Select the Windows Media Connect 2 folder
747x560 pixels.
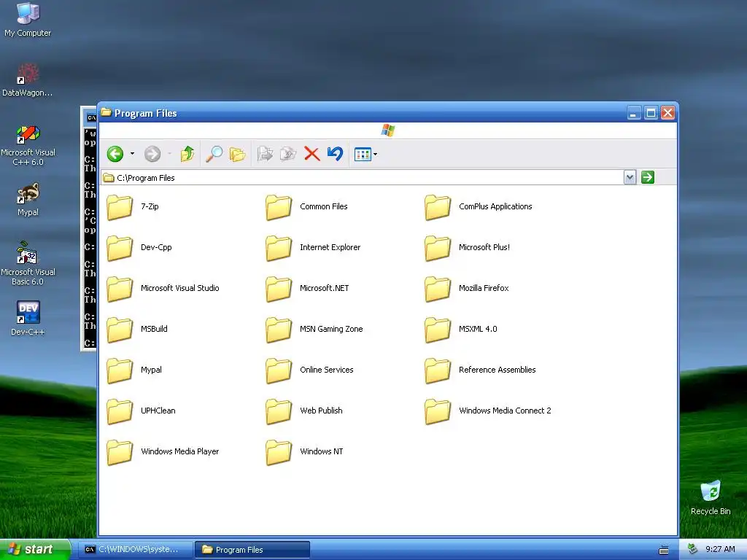click(x=488, y=411)
